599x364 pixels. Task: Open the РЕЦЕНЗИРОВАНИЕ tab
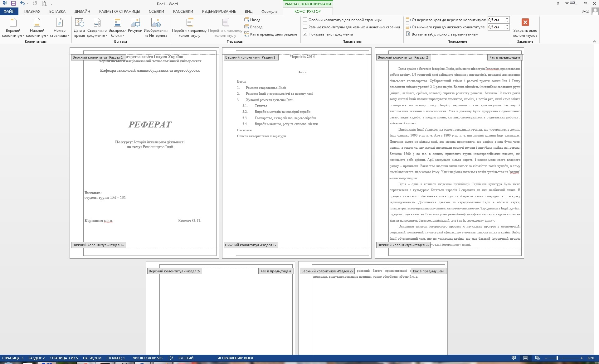219,12
